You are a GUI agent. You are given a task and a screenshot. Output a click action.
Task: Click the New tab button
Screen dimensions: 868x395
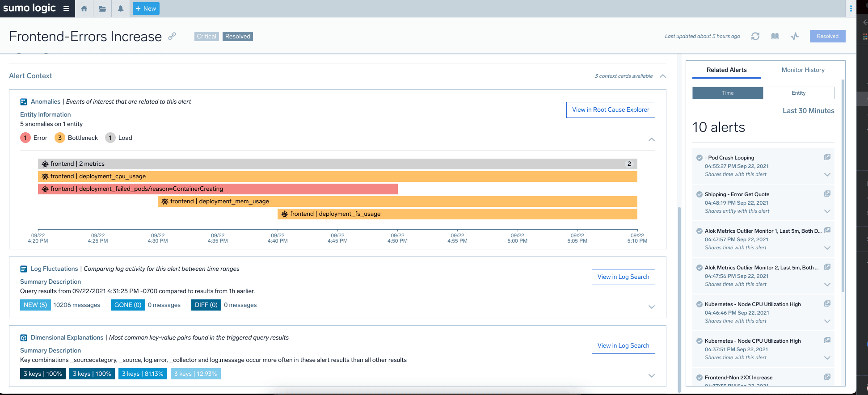click(x=146, y=8)
